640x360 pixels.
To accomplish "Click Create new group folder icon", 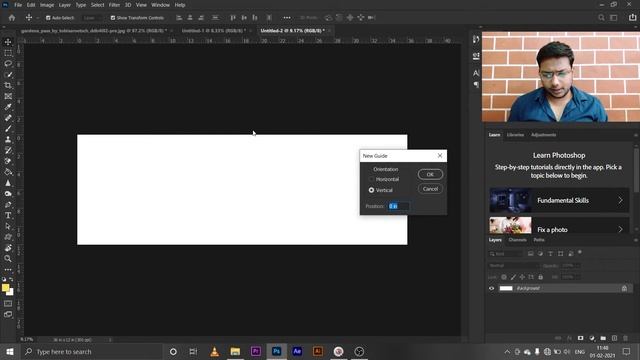I will pyautogui.click(x=603, y=338).
